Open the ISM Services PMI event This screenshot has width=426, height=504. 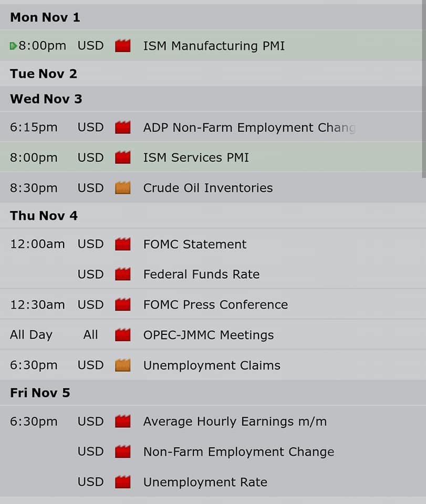click(211, 157)
